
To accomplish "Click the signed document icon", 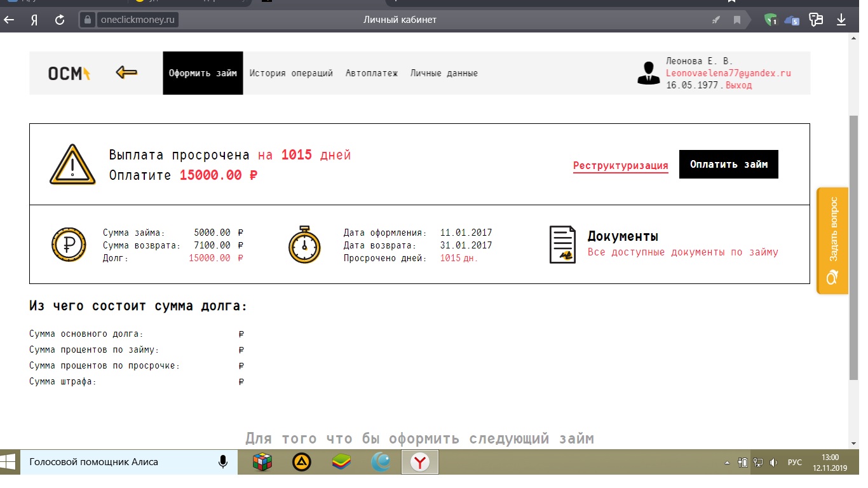I will tap(562, 244).
